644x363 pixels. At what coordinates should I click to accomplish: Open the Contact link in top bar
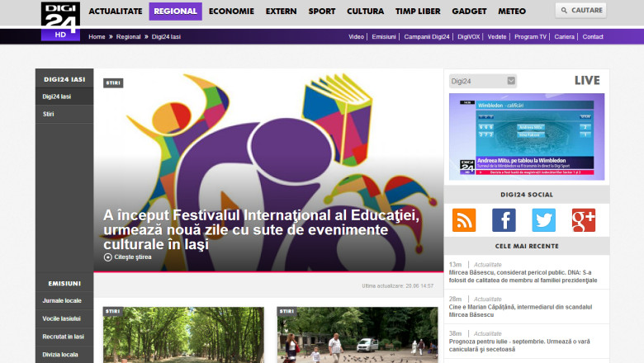(593, 37)
